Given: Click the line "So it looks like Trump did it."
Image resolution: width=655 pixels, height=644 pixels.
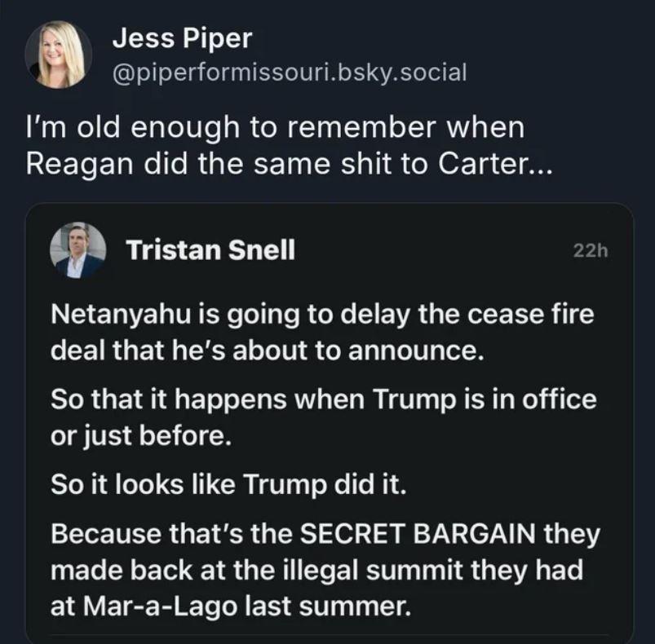Looking at the screenshot, I should [228, 485].
